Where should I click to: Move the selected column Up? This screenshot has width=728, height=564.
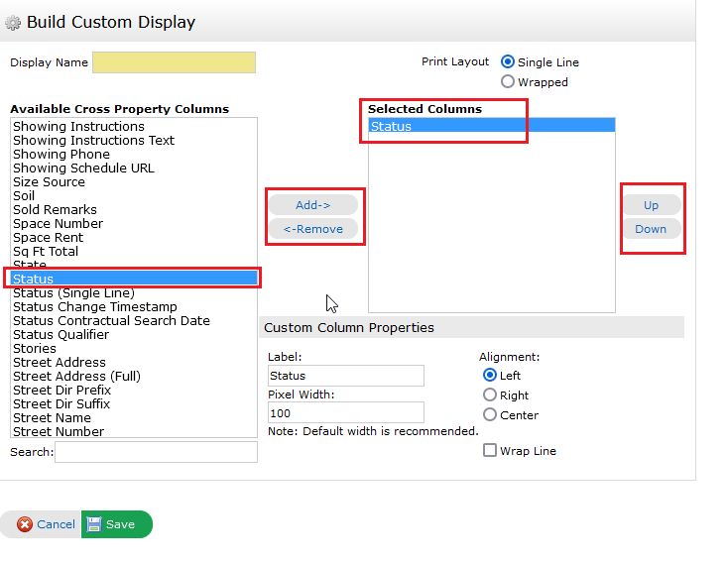(651, 205)
